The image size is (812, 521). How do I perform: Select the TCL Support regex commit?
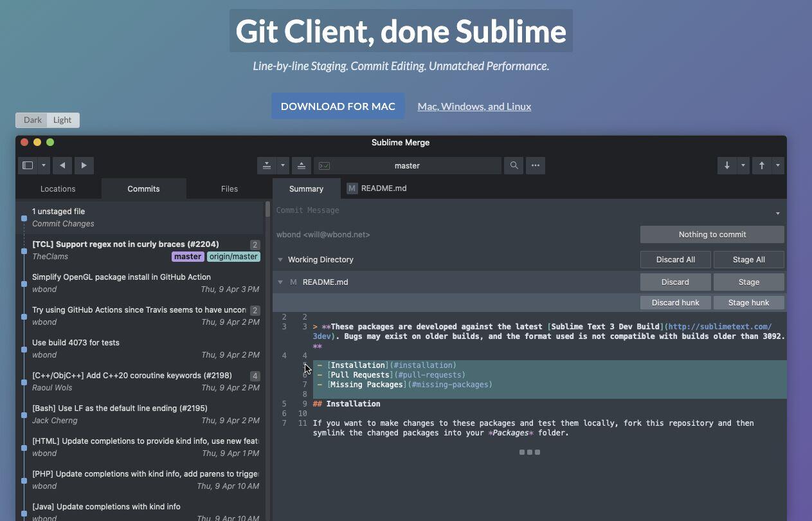click(140, 250)
